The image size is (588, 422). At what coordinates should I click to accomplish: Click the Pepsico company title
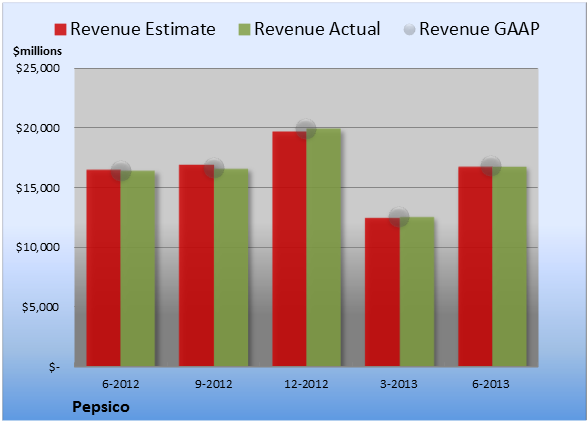pos(101,407)
